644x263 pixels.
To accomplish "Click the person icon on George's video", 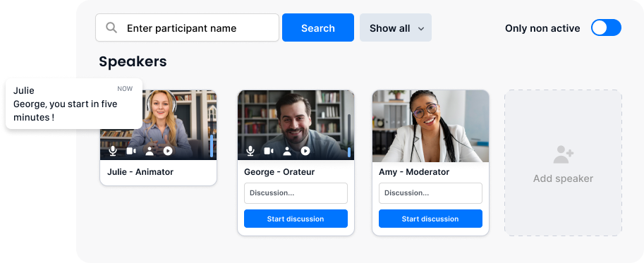I will click(287, 151).
